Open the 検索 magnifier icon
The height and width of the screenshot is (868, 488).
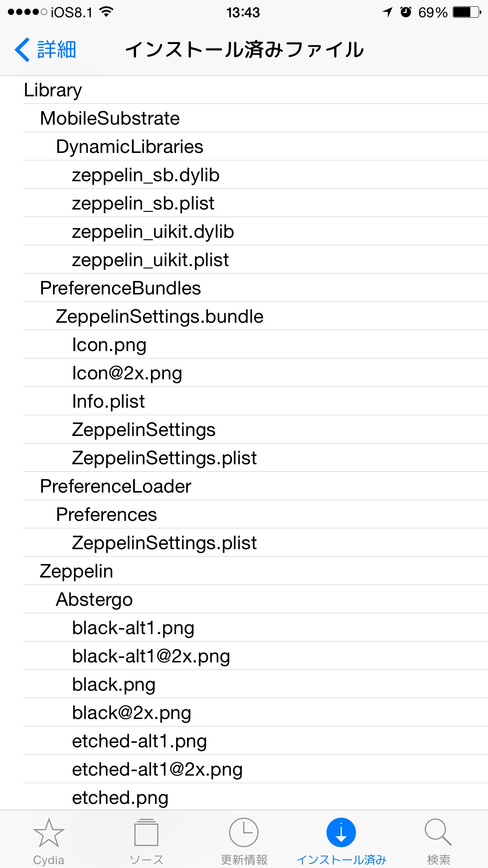pyautogui.click(x=438, y=832)
